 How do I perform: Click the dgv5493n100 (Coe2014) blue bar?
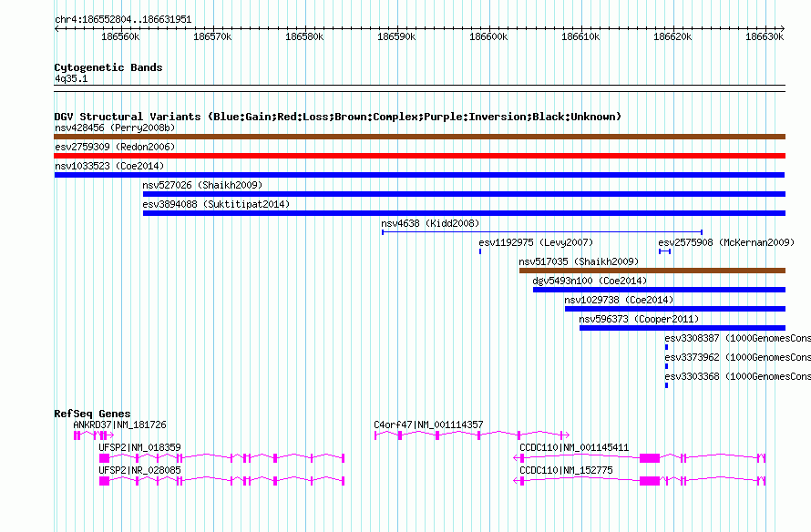click(659, 290)
